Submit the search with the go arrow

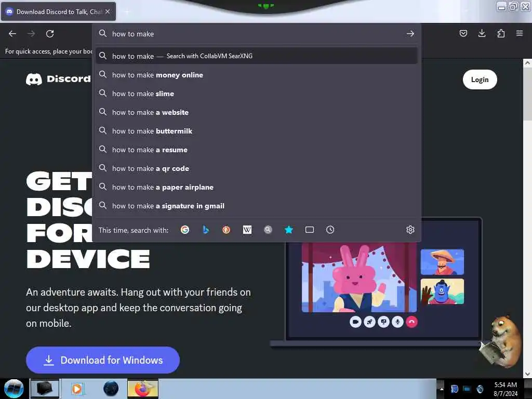410,34
